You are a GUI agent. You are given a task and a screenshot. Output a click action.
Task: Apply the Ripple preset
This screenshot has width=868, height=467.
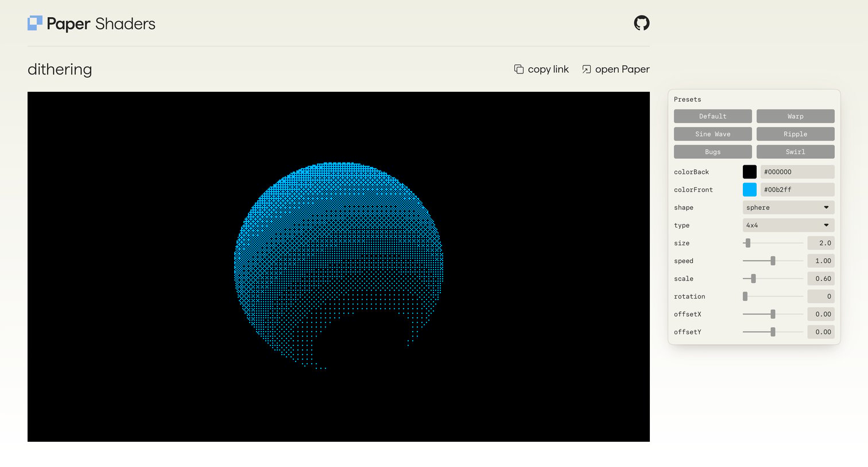click(x=795, y=134)
